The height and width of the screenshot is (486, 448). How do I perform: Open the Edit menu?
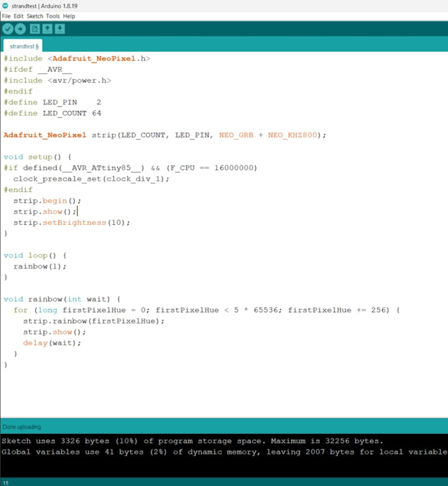(19, 16)
